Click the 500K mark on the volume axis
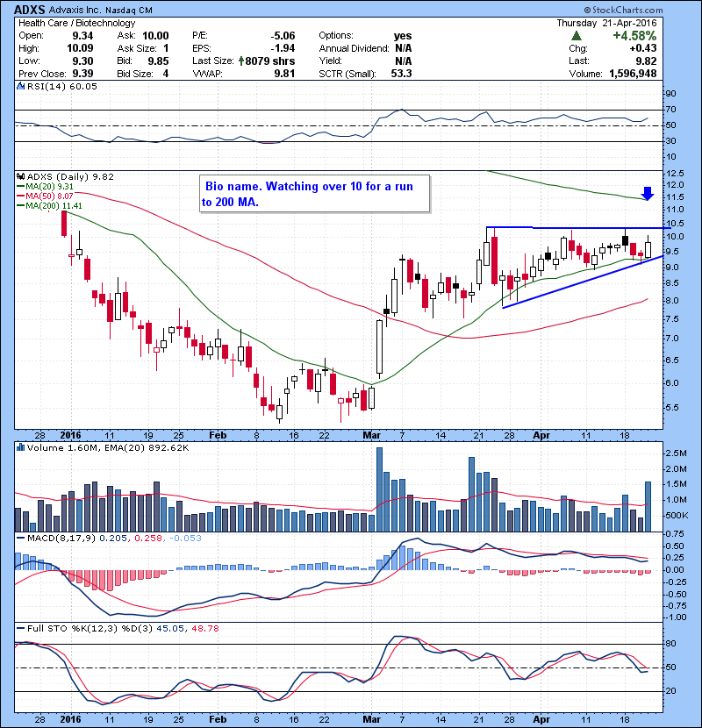702x728 pixels. (x=677, y=516)
